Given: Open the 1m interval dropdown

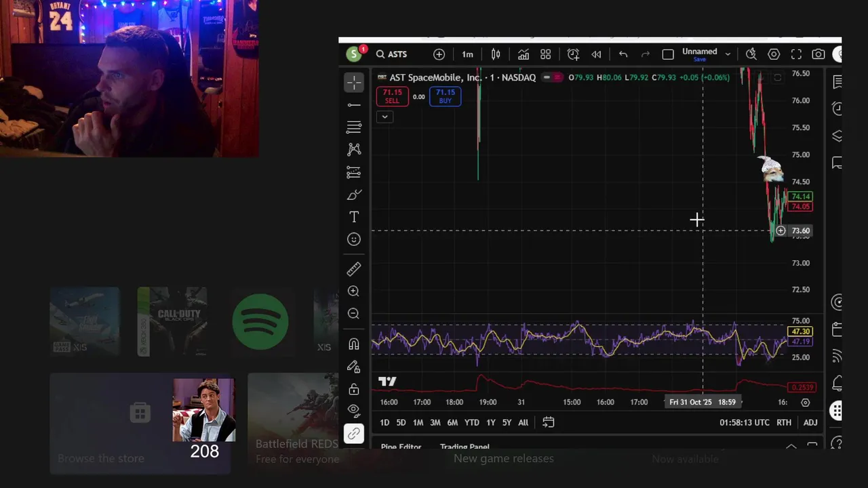Looking at the screenshot, I should [467, 54].
